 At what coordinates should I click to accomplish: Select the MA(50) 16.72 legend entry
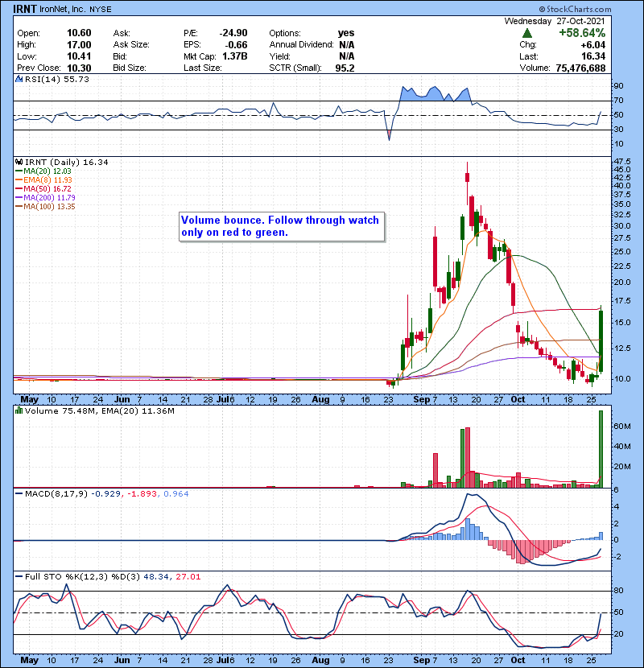pyautogui.click(x=43, y=188)
